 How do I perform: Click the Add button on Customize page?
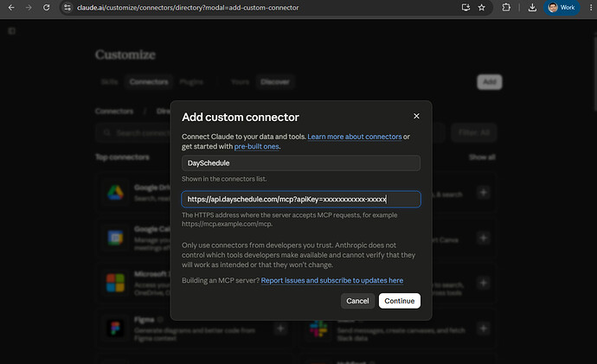[x=490, y=82]
